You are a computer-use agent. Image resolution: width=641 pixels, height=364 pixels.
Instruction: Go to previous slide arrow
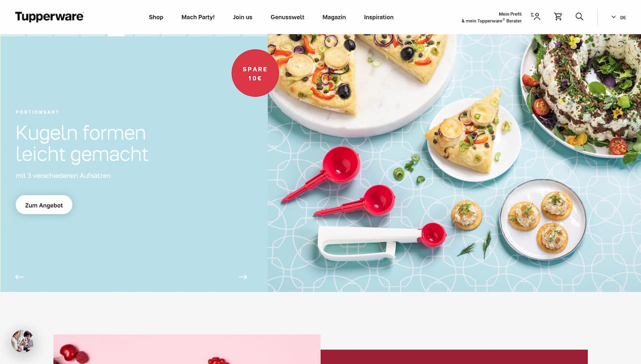pyautogui.click(x=19, y=277)
